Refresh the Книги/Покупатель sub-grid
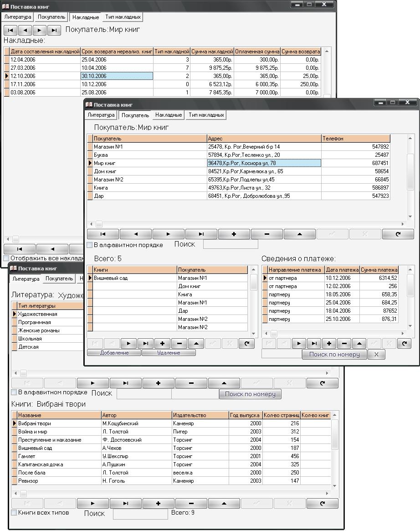The height and width of the screenshot is (531, 420). 247,343
